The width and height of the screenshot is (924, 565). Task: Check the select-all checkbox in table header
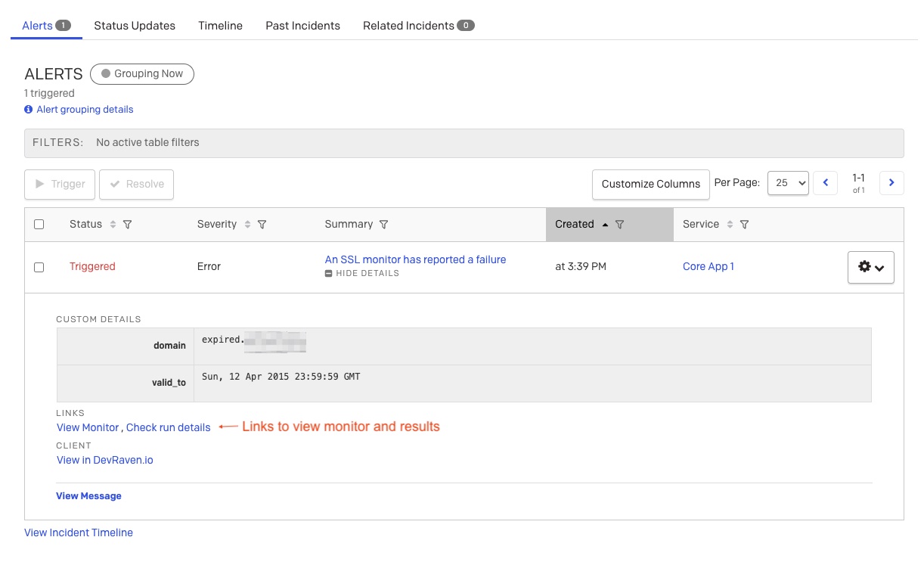39,224
